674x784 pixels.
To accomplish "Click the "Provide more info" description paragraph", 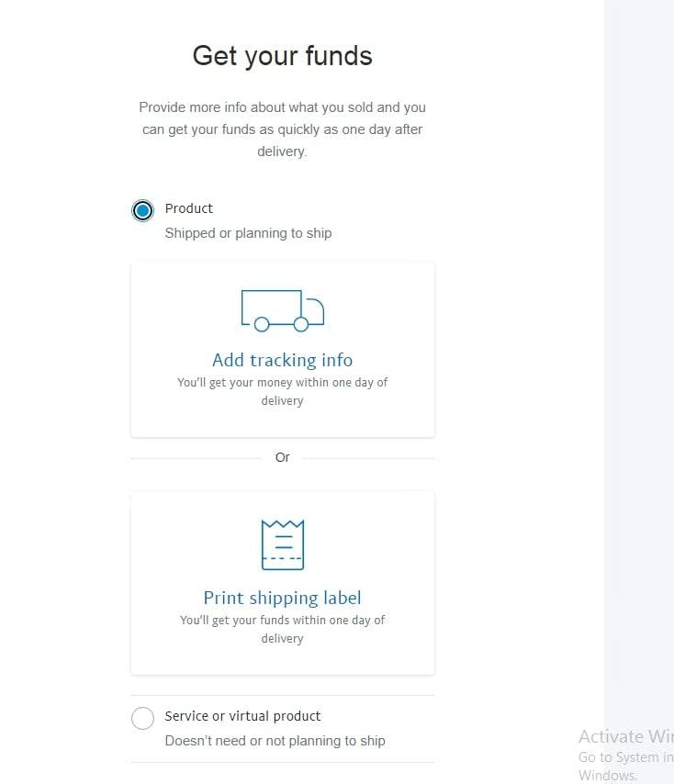I will coord(282,129).
